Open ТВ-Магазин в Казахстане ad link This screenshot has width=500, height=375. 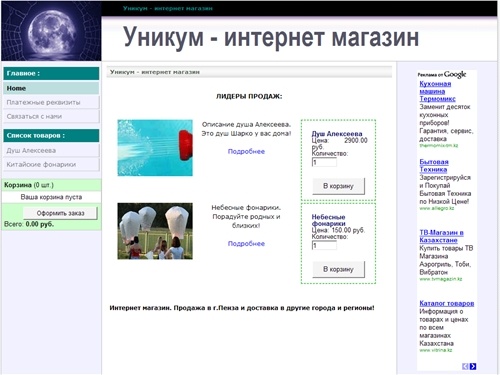(x=441, y=236)
